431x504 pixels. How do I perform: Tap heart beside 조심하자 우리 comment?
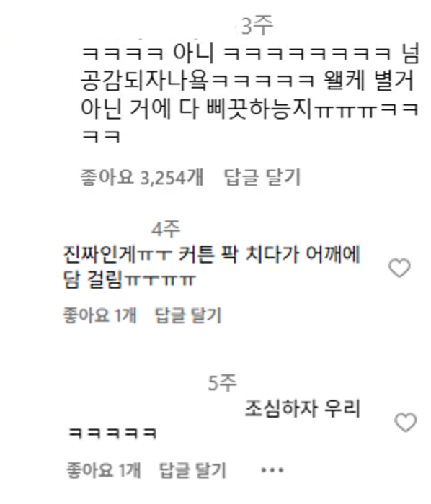405,423
